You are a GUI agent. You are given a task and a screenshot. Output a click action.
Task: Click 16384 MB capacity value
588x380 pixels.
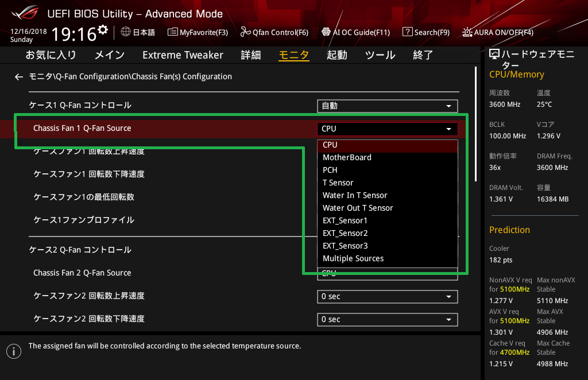(x=553, y=199)
